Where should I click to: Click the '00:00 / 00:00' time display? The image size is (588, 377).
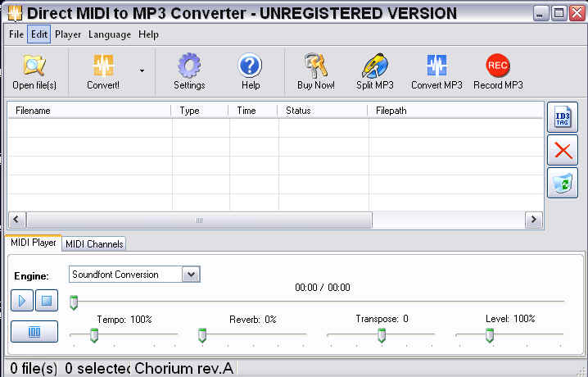click(x=323, y=288)
